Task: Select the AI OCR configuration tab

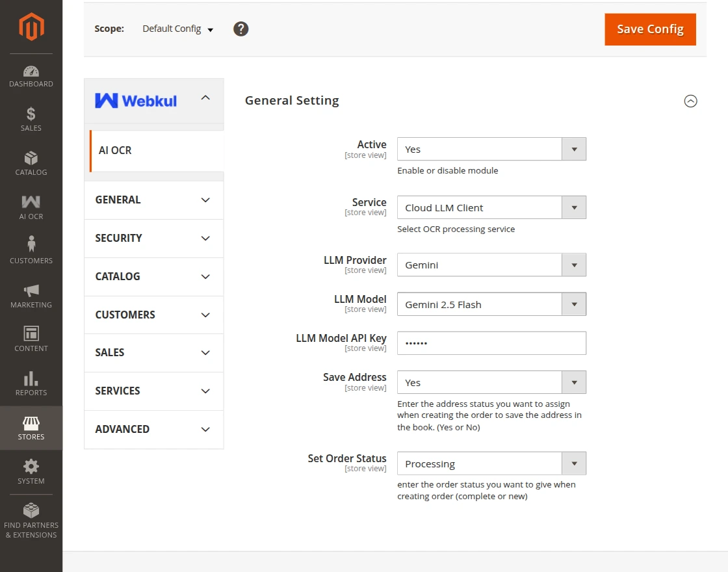Action: click(115, 150)
